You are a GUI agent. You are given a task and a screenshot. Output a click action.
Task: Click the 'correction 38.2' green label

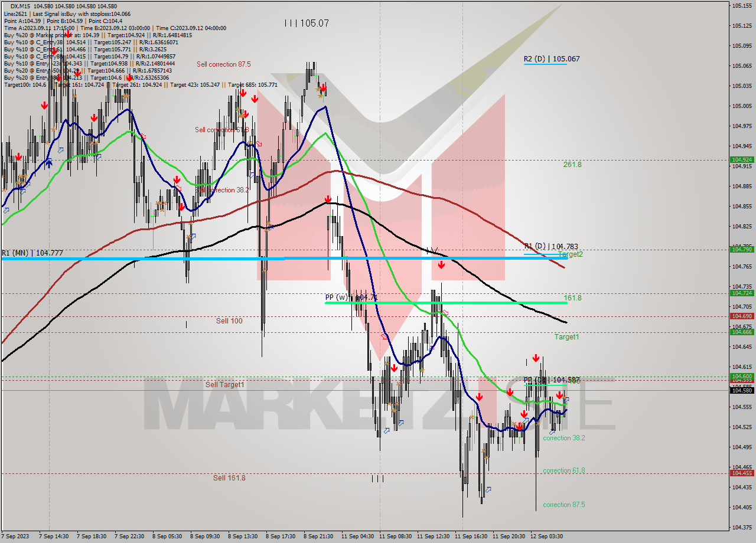click(x=564, y=438)
